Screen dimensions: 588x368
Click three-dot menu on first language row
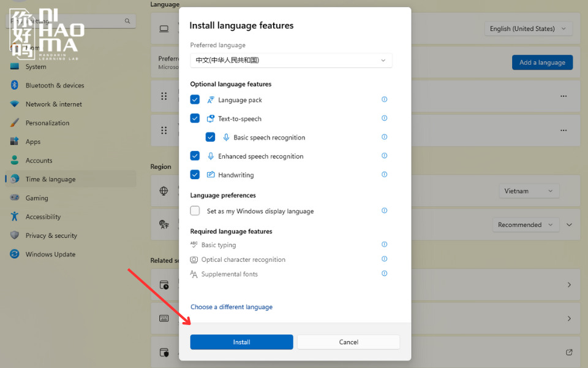[x=563, y=96]
